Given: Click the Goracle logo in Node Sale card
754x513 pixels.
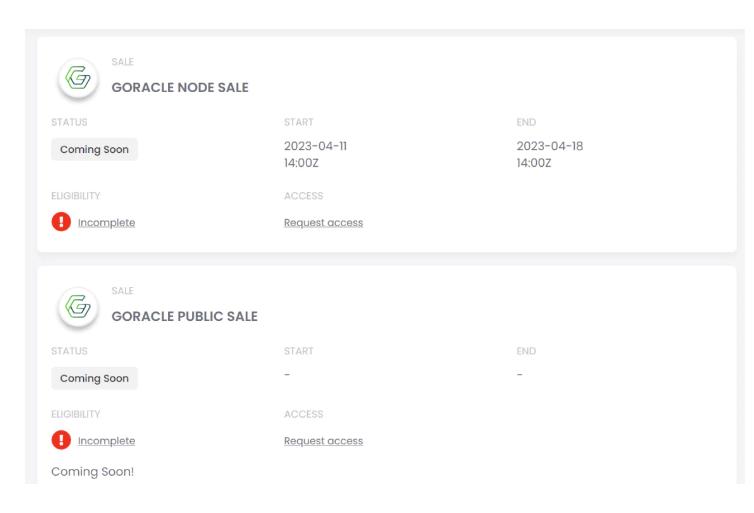Looking at the screenshot, I should pyautogui.click(x=78, y=78).
